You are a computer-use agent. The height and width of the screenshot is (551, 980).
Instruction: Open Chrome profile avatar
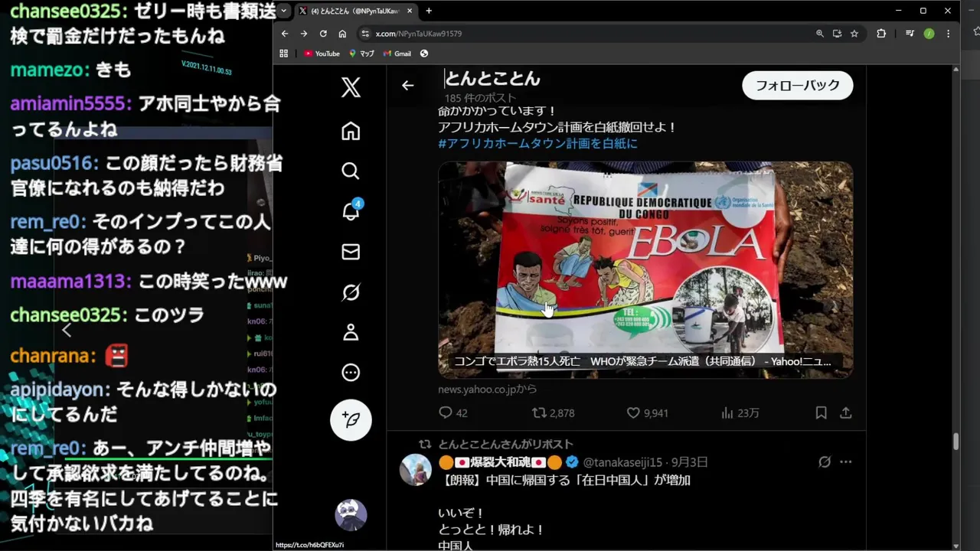929,34
